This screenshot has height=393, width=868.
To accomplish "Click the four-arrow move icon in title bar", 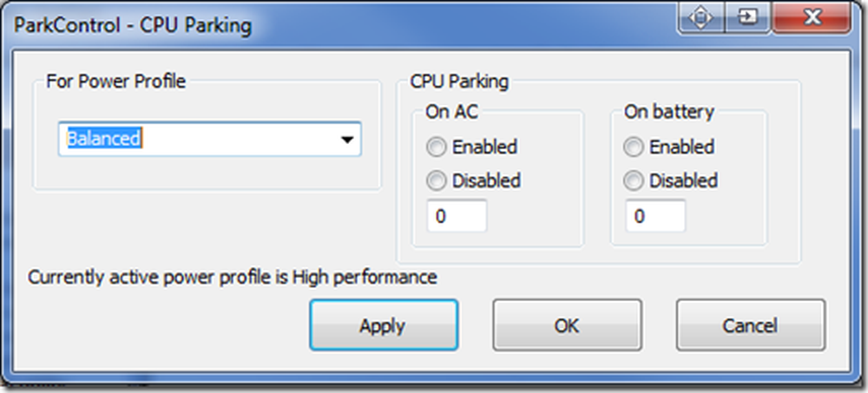I will [x=701, y=17].
